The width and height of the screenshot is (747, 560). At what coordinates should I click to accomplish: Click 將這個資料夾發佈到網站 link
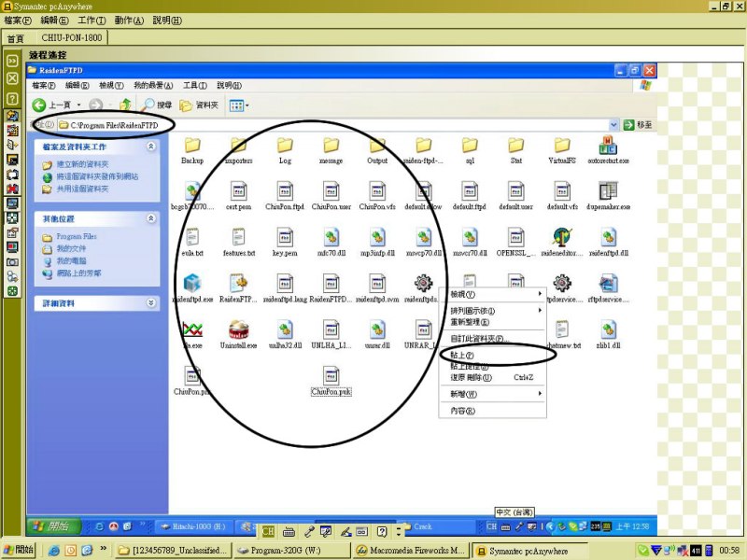tap(97, 176)
